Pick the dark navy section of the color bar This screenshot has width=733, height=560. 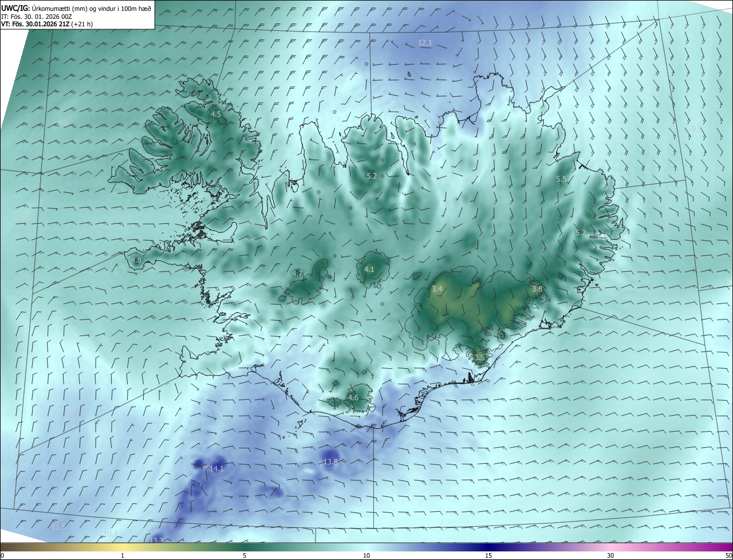pyautogui.click(x=488, y=547)
